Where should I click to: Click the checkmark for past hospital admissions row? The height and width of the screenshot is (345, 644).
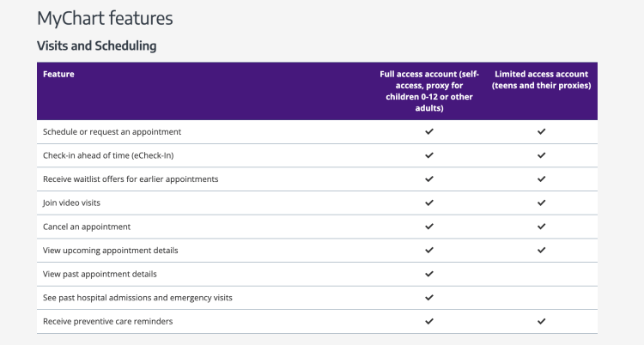[429, 297]
